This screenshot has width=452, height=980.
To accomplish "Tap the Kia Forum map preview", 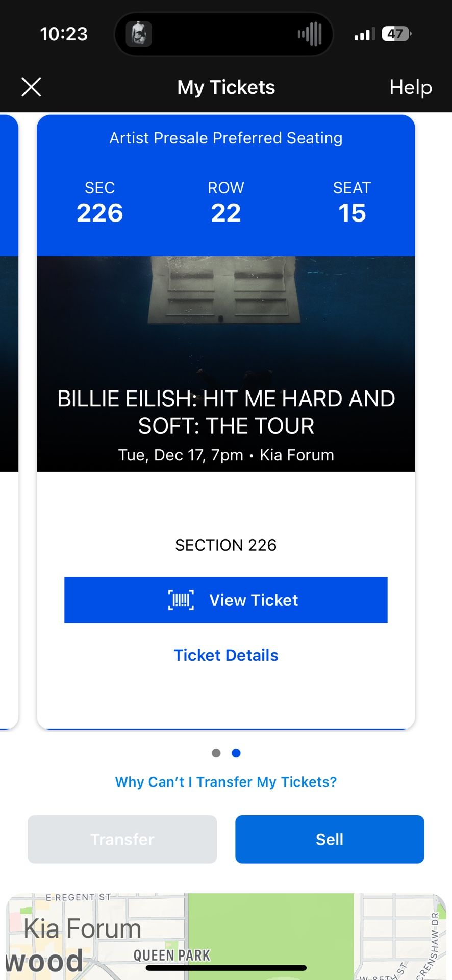I will (x=226, y=934).
